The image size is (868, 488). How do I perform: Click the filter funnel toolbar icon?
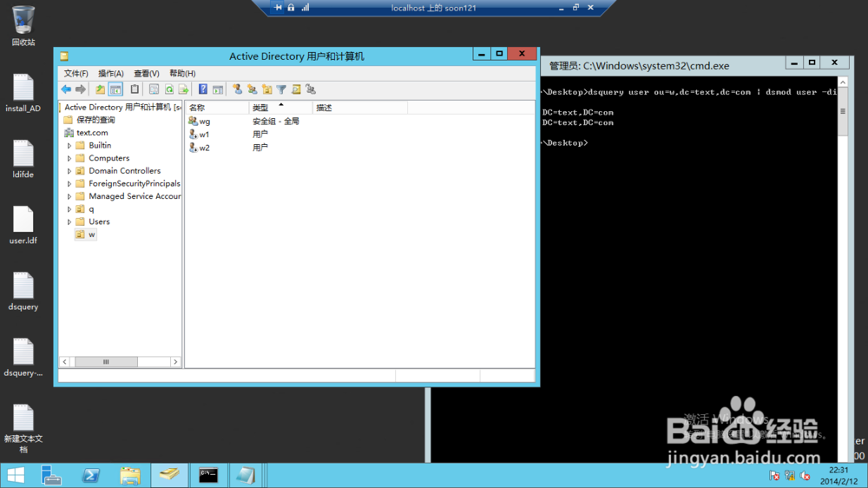pyautogui.click(x=281, y=89)
